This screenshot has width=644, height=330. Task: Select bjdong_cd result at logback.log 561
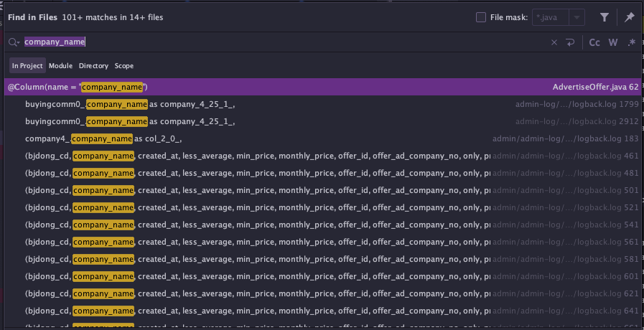(322, 242)
